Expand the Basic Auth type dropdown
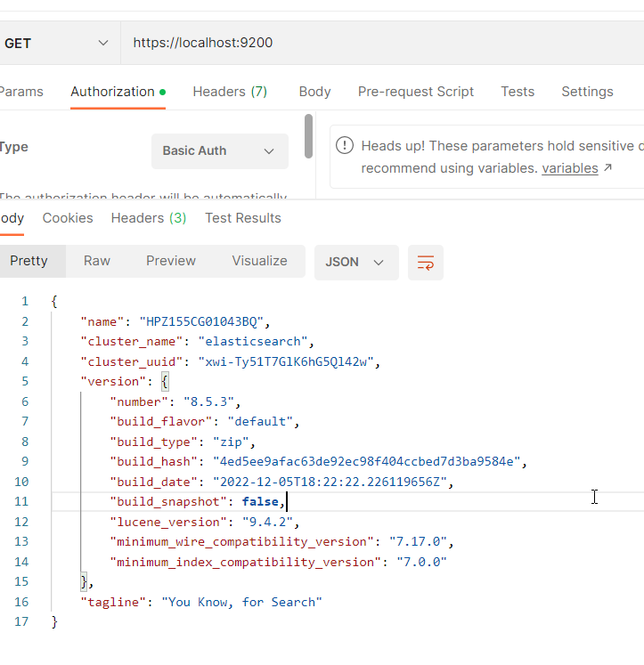Image resolution: width=644 pixels, height=665 pixels. pyautogui.click(x=219, y=151)
